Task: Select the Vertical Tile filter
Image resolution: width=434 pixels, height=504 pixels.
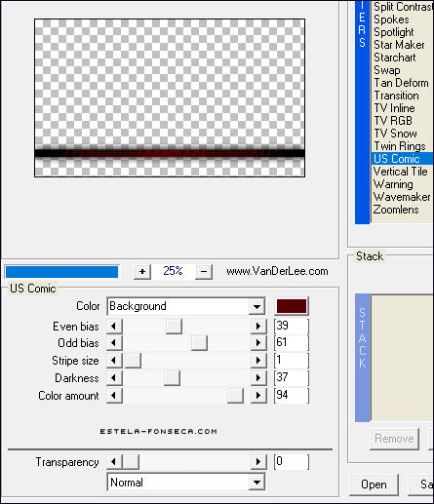Action: coord(401,172)
